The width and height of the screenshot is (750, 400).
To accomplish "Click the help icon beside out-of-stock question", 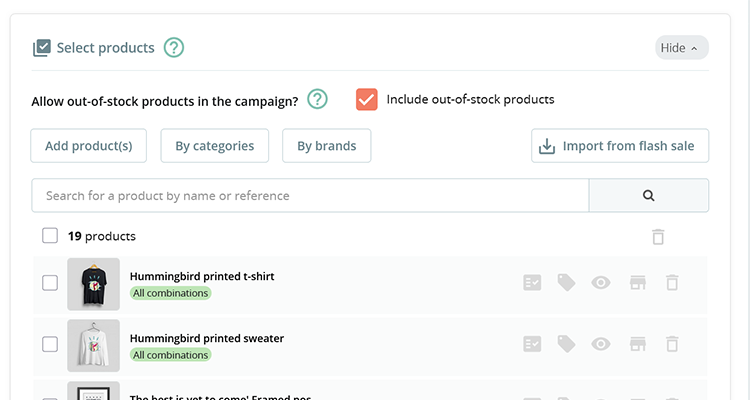I will (x=317, y=99).
